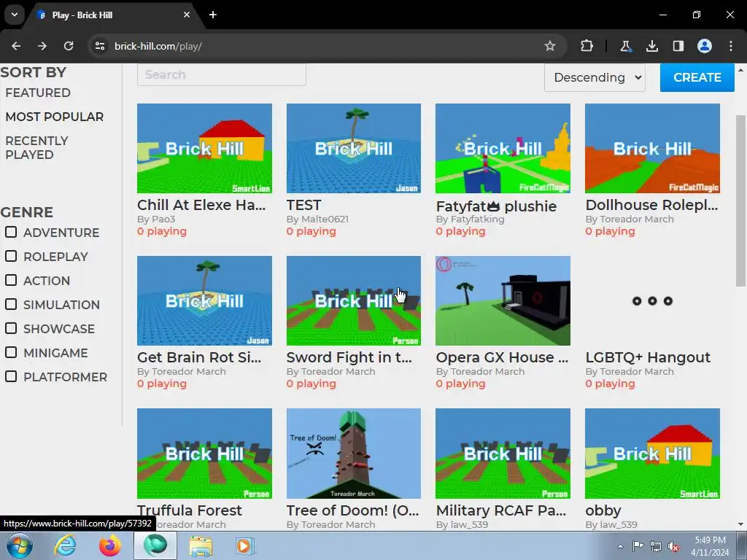
Task: Open Get Brain Rot Si... game title
Action: tap(199, 357)
